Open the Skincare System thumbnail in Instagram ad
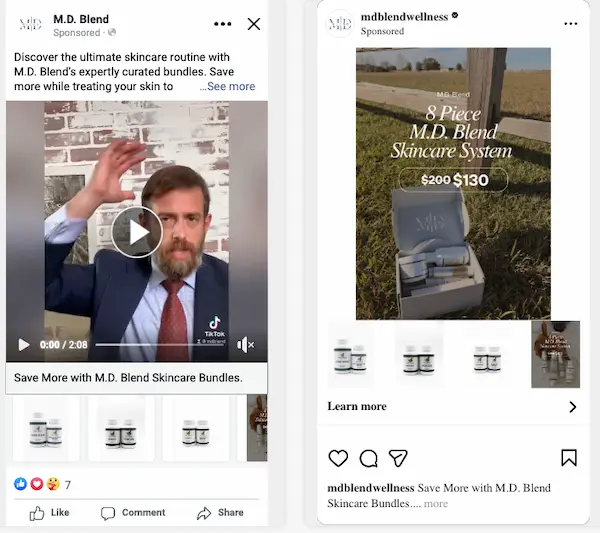 pos(556,355)
